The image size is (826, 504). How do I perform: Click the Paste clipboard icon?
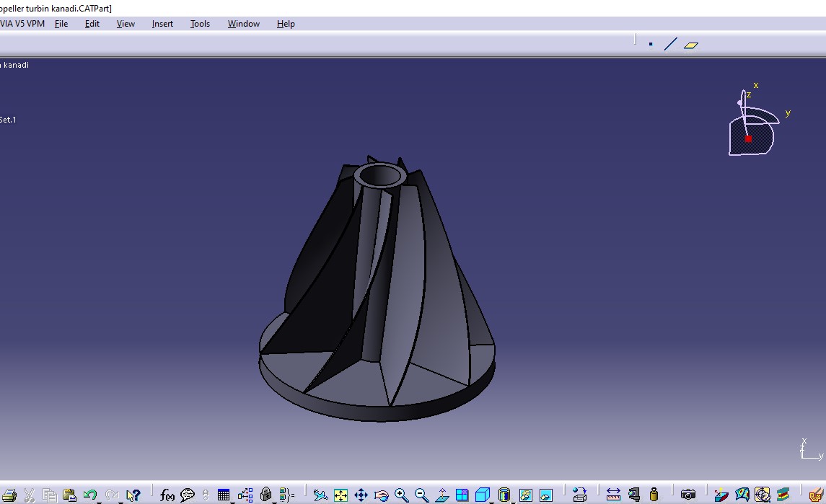69,495
